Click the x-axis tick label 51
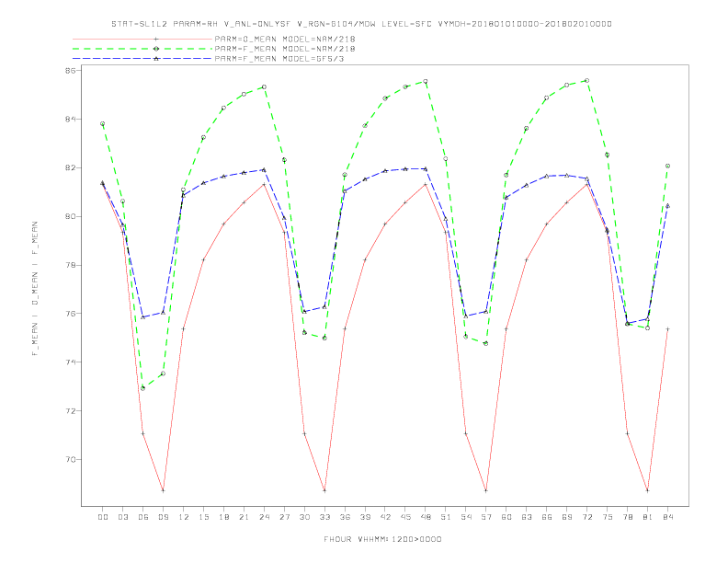 [x=446, y=517]
